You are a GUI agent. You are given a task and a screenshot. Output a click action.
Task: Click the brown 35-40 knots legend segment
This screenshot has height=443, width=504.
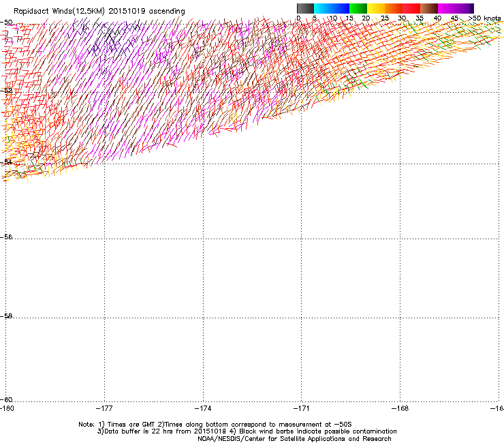pos(429,8)
